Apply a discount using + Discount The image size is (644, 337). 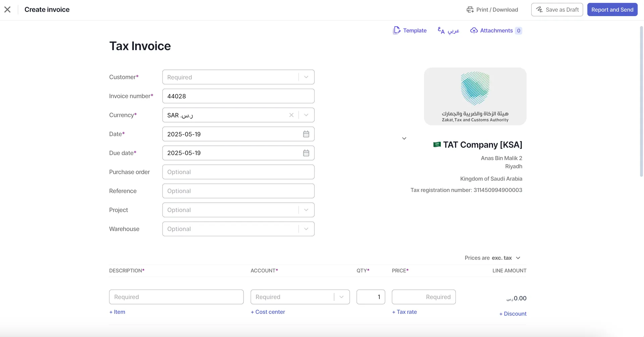coord(513,314)
